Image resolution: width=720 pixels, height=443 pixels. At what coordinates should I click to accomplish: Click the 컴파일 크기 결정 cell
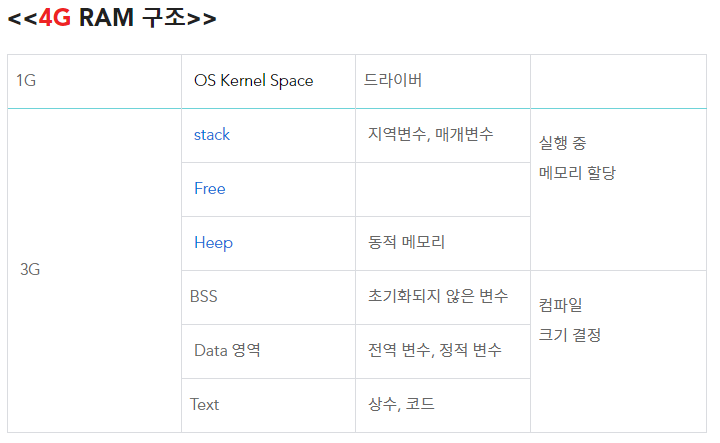pos(619,352)
